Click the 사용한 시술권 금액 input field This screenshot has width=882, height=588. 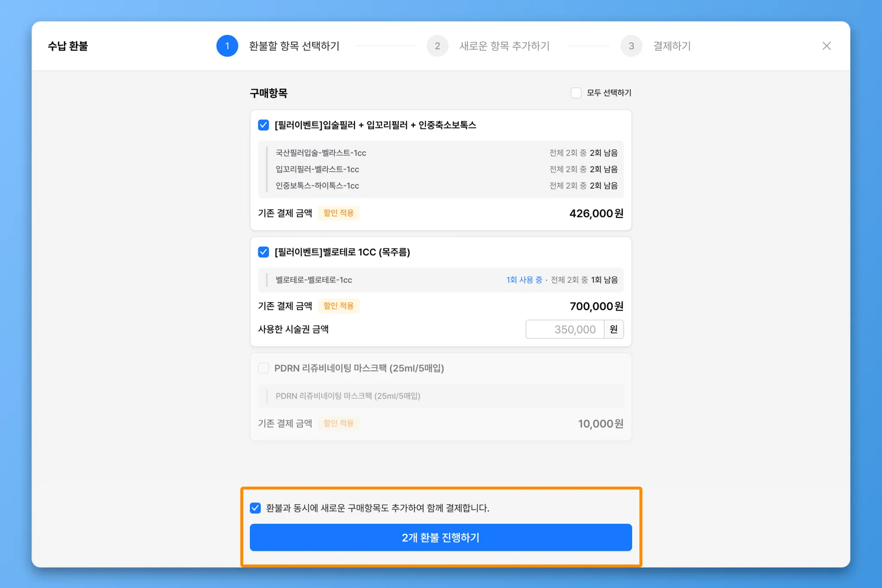(565, 330)
